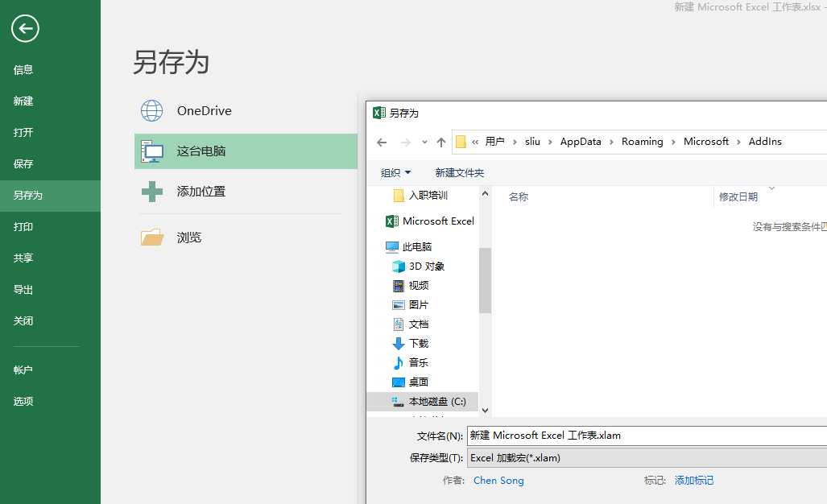The height and width of the screenshot is (504, 827).
Task: Select the OneDrive globe icon
Action: pos(152,111)
